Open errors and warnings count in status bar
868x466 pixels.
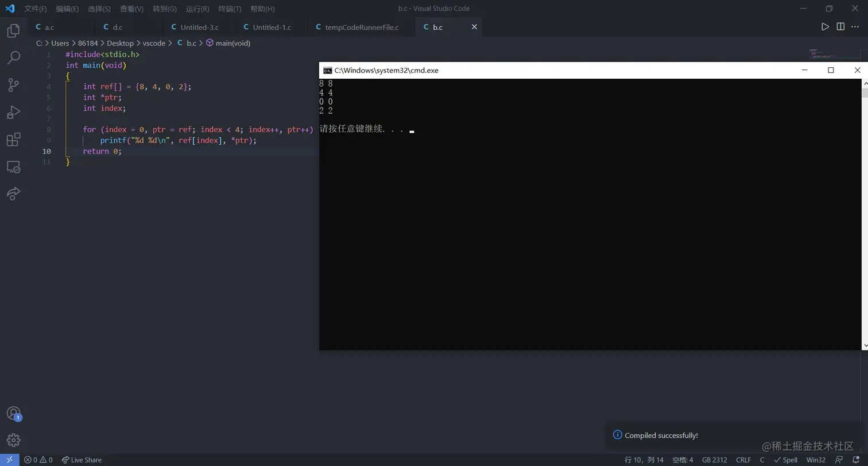(38, 460)
